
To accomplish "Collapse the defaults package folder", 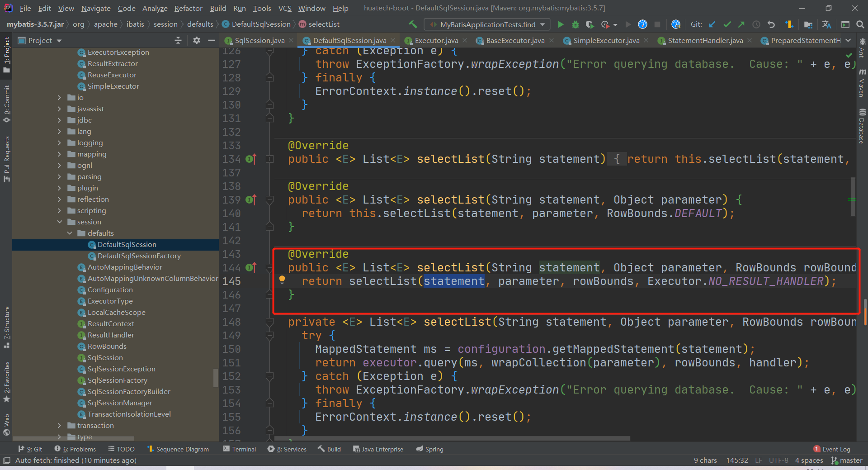I will pos(70,233).
